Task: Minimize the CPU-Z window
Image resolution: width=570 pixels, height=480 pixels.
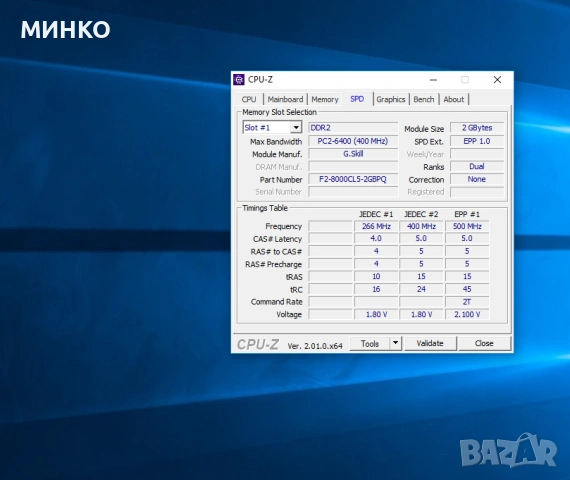Action: tap(433, 80)
